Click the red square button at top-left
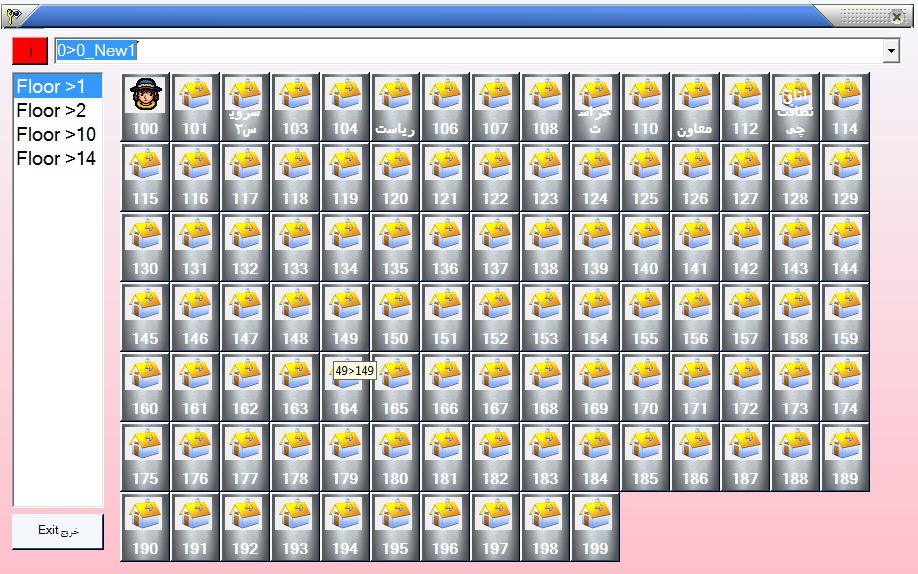Image resolution: width=918 pixels, height=574 pixels. pos(30,51)
